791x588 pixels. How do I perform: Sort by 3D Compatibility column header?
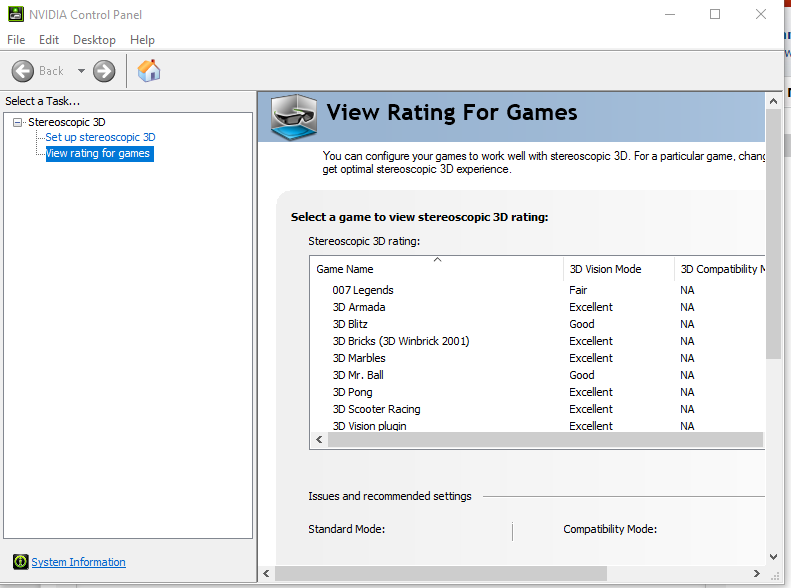pyautogui.click(x=720, y=269)
